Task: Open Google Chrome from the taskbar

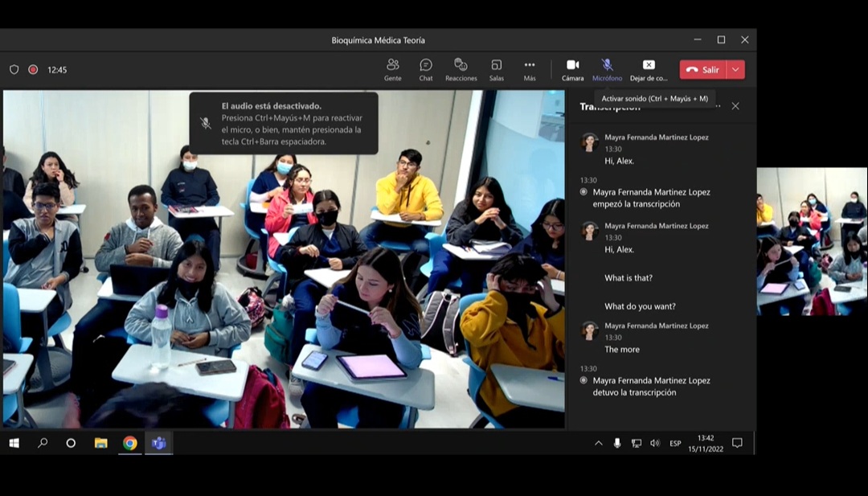Action: coord(129,443)
